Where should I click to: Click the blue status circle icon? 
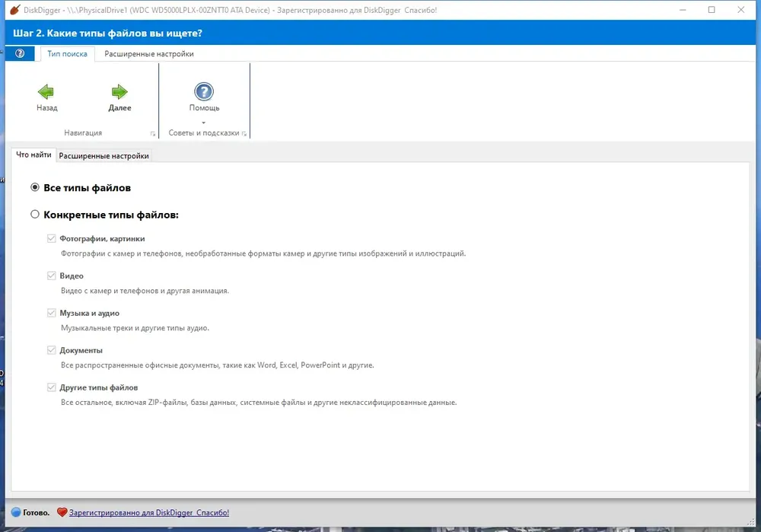click(x=16, y=512)
